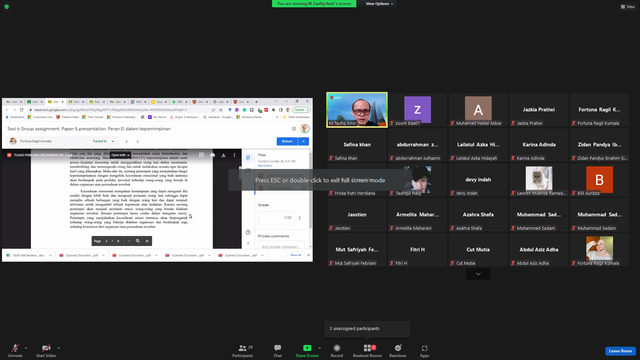The height and width of the screenshot is (360, 640).
Task: Click the bookmark star in address bar
Action: pos(221,110)
